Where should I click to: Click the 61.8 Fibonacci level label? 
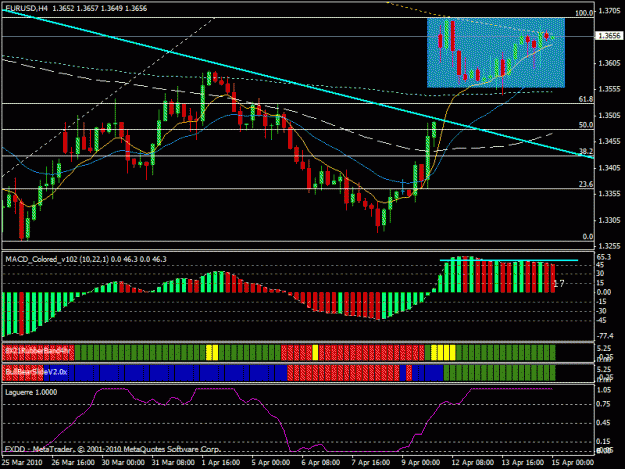pos(586,99)
